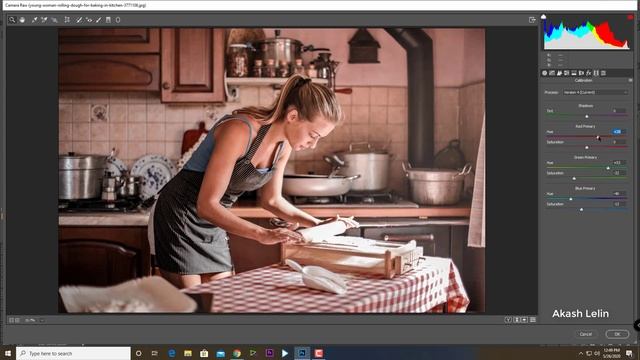Click the Red Primary Saturation value field

(x=619, y=142)
